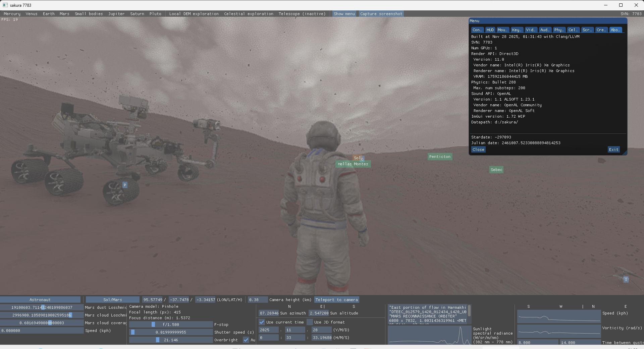The width and height of the screenshot is (644, 349).
Task: Open the Venus menu
Action: 32,14
